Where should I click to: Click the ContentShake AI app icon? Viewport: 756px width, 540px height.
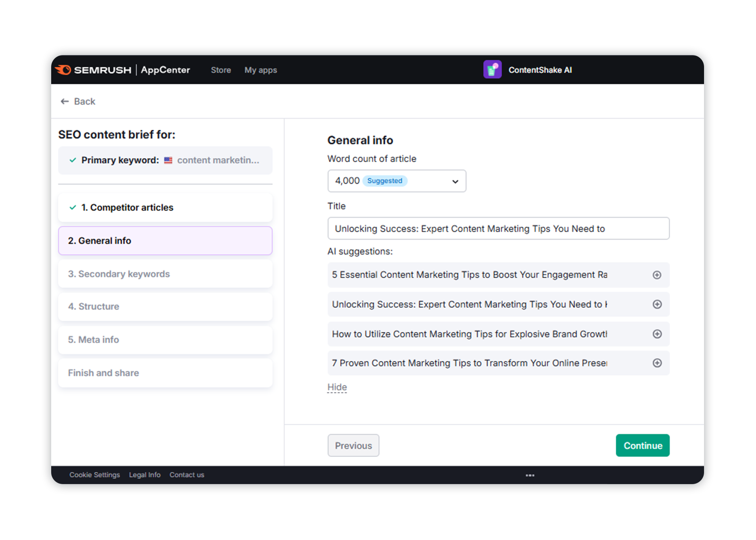(x=492, y=70)
